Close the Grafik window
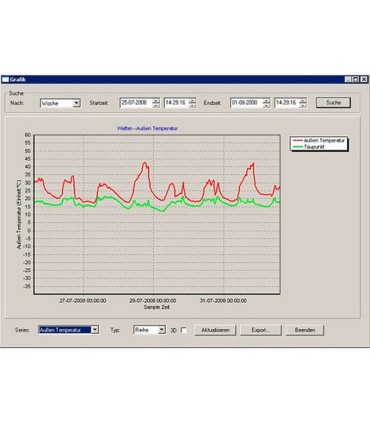This screenshot has width=370, height=423. point(364,79)
